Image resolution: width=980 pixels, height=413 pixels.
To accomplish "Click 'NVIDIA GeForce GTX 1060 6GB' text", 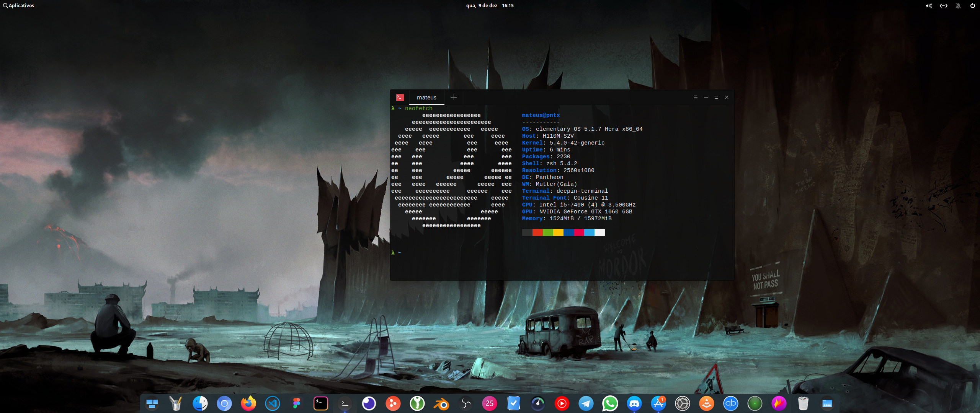I will pyautogui.click(x=586, y=212).
